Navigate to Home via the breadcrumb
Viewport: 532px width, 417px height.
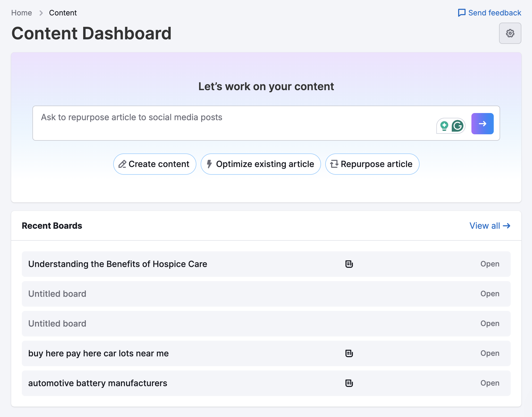pos(21,12)
